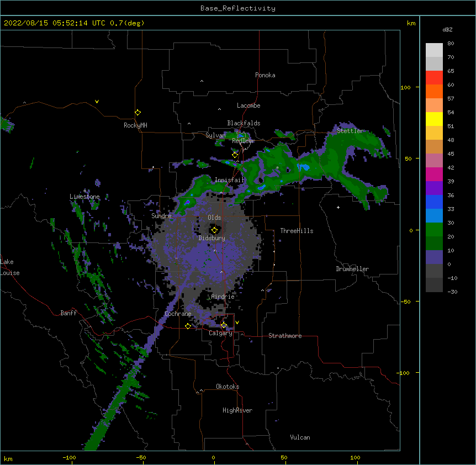Click the Vulcan city label
The width and height of the screenshot is (476, 465).
[x=300, y=437]
